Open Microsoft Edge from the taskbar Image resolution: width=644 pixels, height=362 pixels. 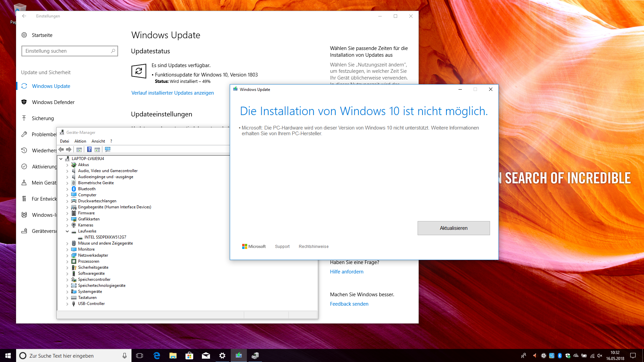point(157,356)
